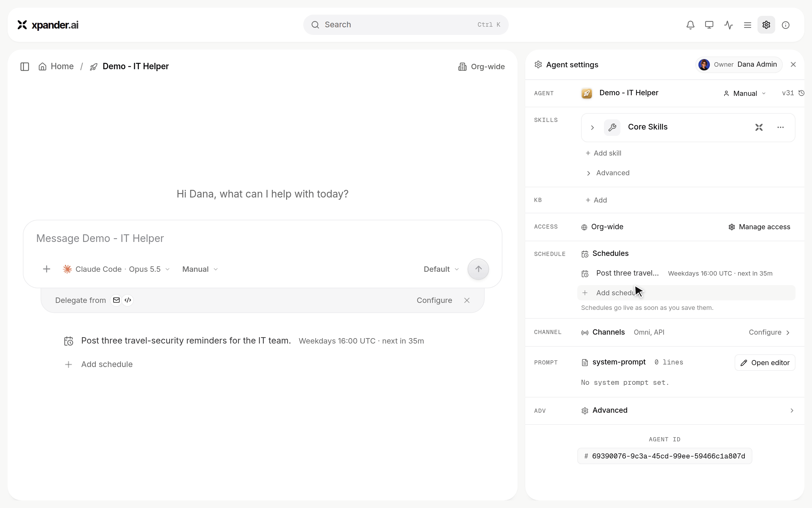Viewport: 812px width, 508px height.
Task: Focus the Search field
Action: (x=406, y=25)
